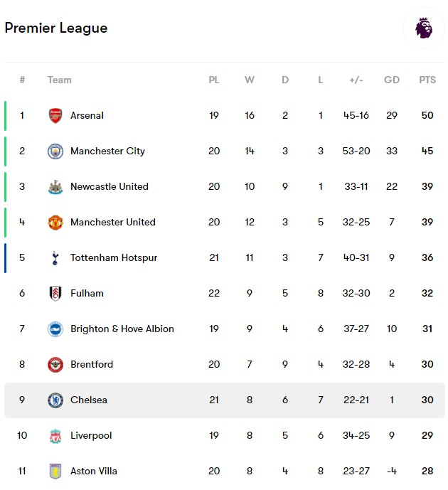Click the Fulham club badge
The image size is (448, 490).
click(55, 294)
